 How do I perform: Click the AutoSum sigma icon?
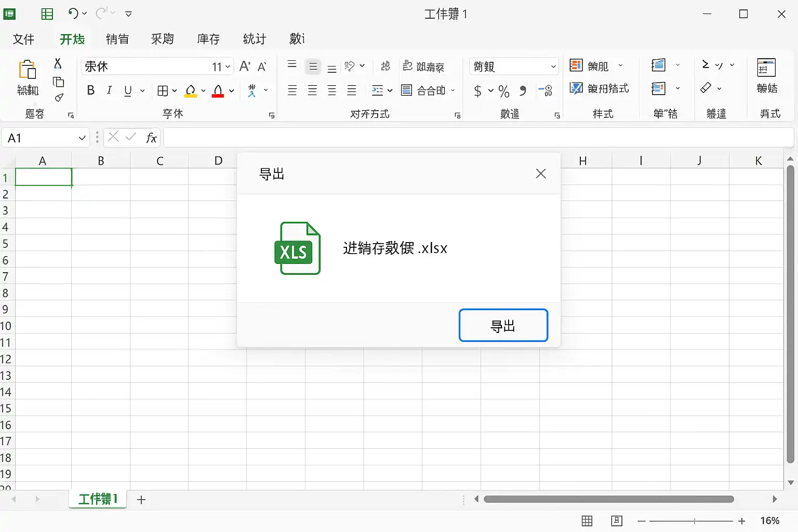click(x=706, y=65)
